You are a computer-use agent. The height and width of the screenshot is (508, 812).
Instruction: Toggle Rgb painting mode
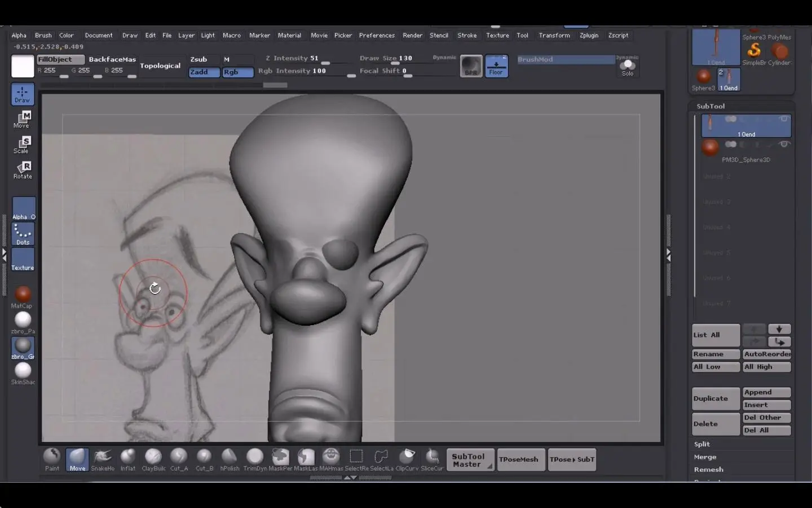237,72
